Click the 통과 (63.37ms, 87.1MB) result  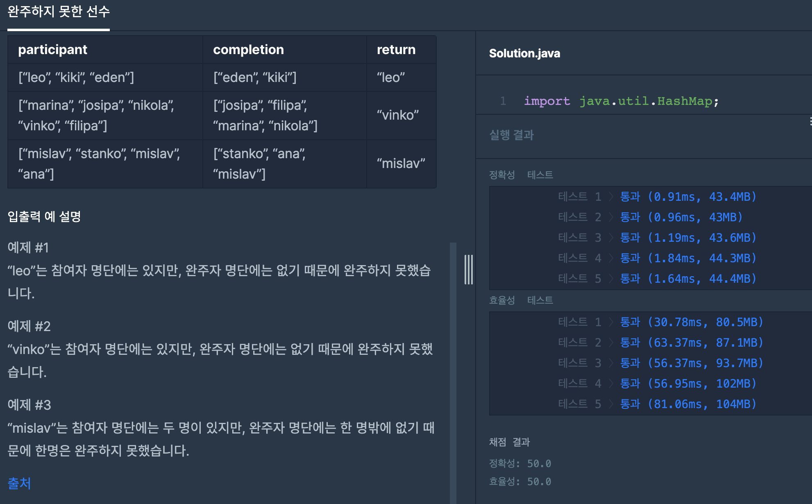coord(692,343)
